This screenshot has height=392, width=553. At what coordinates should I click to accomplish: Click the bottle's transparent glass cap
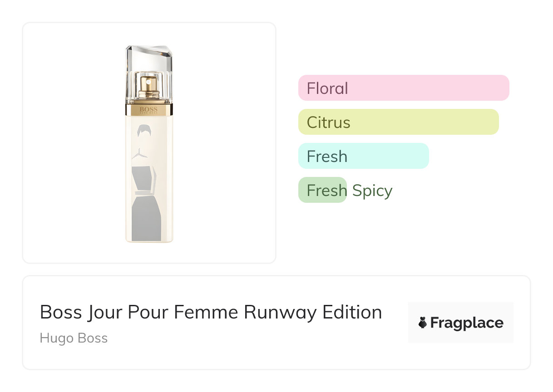pos(149,59)
